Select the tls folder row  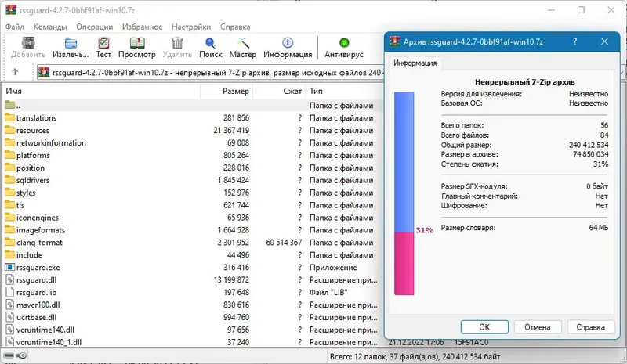192,205
